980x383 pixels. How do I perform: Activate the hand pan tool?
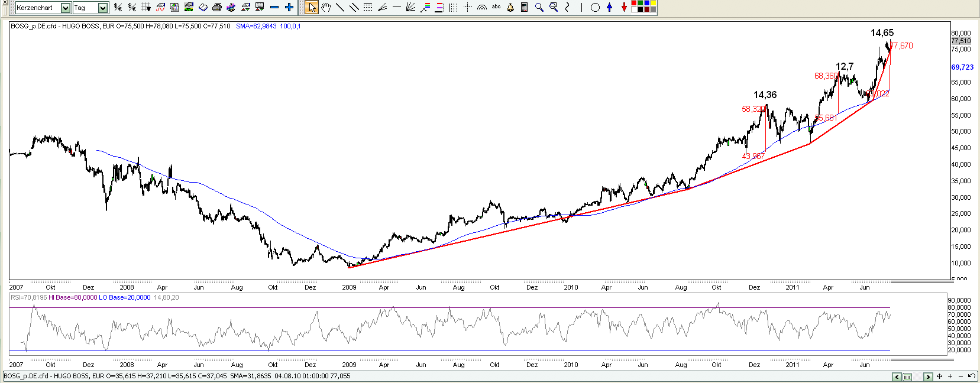[326, 7]
